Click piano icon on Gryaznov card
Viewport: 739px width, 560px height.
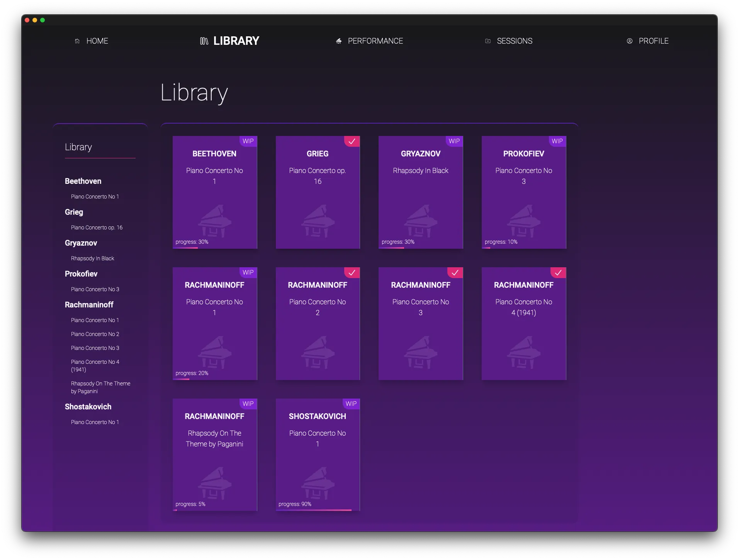(x=421, y=221)
